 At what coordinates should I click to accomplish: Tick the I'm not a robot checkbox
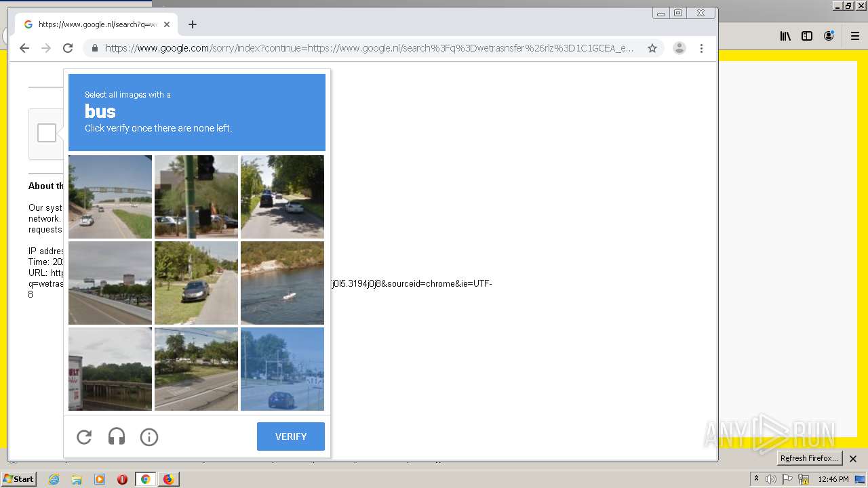47,133
